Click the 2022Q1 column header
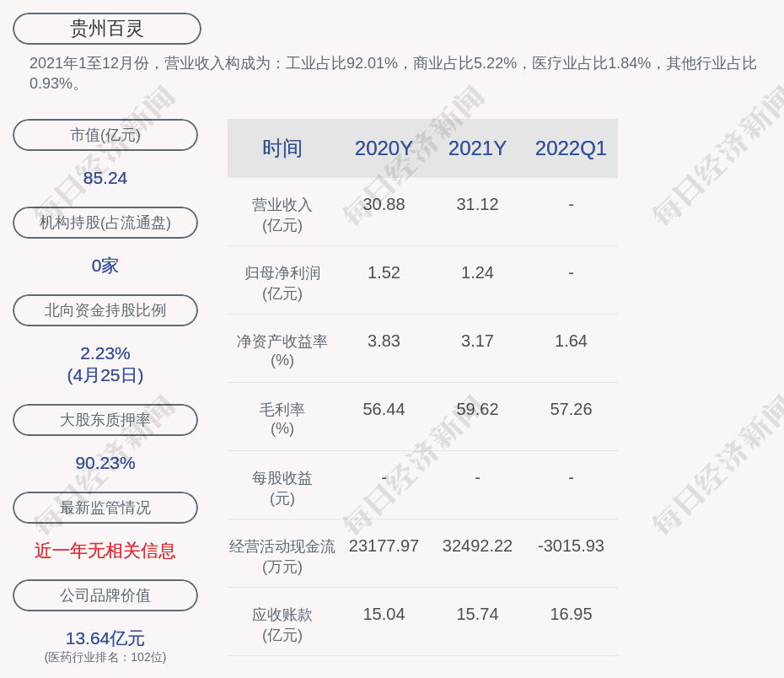This screenshot has width=784, height=678. tap(571, 148)
